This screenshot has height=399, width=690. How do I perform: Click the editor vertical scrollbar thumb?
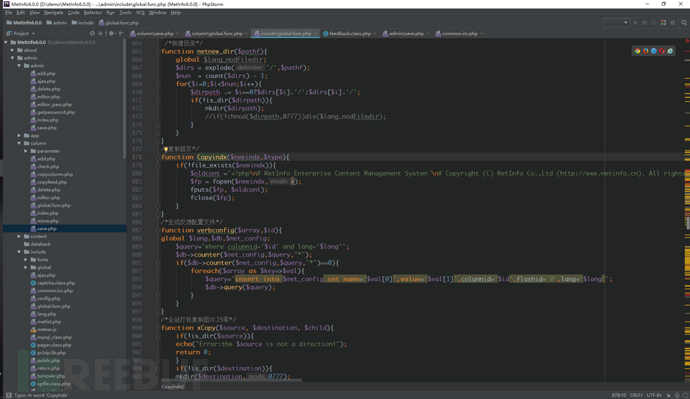pyautogui.click(x=688, y=223)
